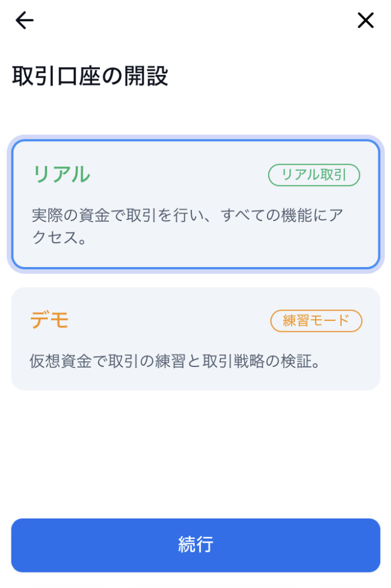Continue with the 続行 button
391x588 pixels.
coord(196,545)
